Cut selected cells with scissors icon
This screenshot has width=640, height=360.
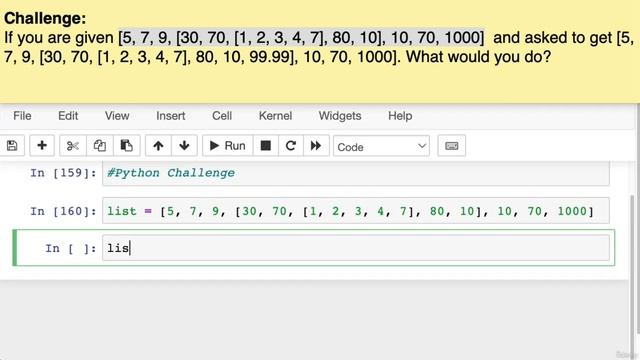73,146
